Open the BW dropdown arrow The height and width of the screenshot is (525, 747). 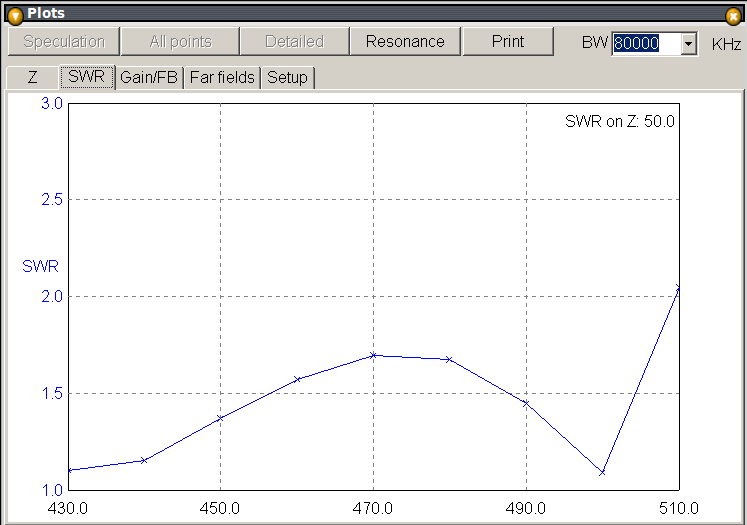(688, 43)
